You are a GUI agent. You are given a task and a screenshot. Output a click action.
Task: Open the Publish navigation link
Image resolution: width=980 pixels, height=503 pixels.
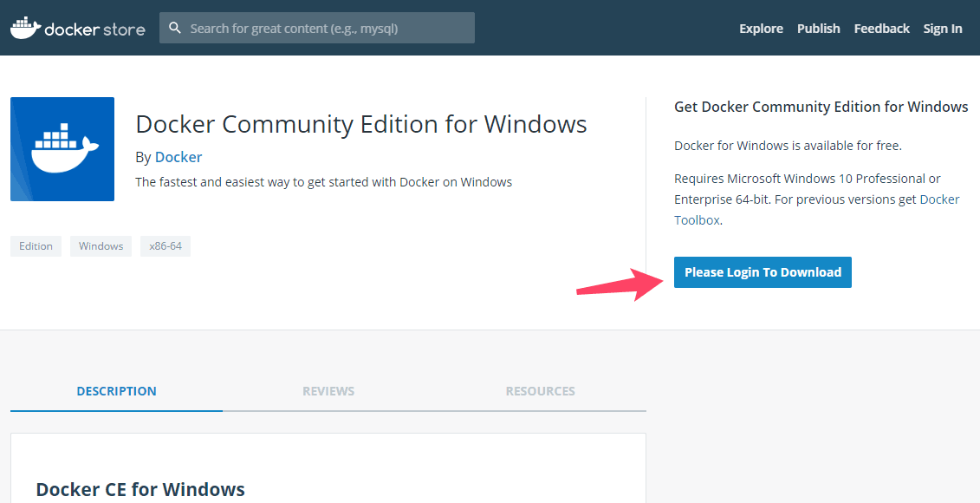pos(818,28)
